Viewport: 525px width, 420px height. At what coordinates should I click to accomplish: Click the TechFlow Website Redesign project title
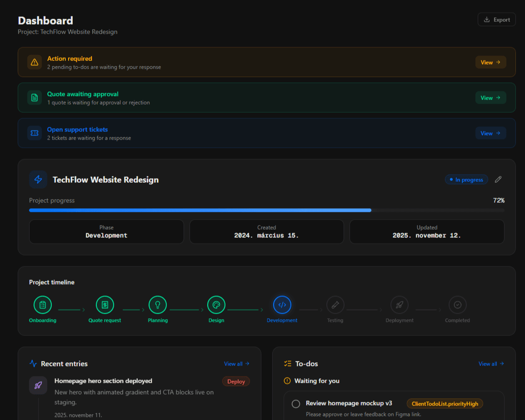tap(106, 180)
